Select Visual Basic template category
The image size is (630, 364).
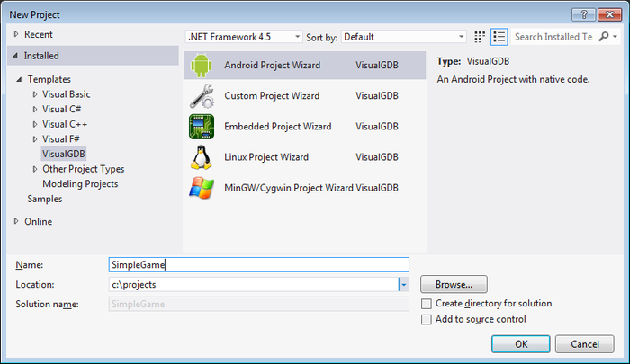pyautogui.click(x=67, y=94)
